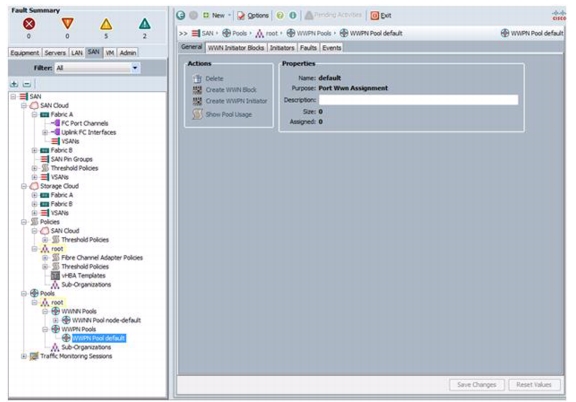Click the Reset Values button
Viewport: 576px width, 402px height.
point(534,385)
